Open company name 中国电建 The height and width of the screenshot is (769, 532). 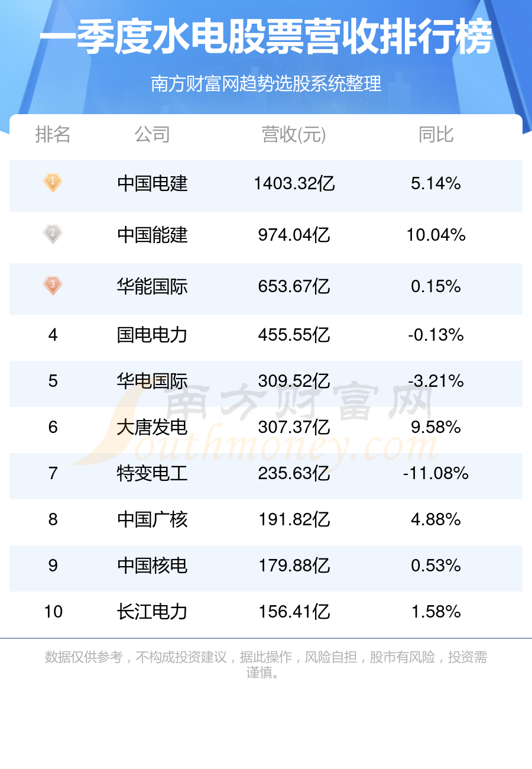point(153,184)
